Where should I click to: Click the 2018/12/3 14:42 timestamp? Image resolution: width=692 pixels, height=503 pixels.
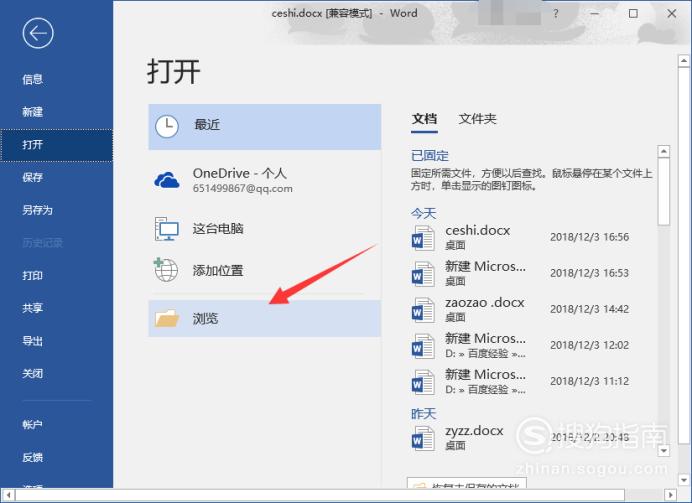pyautogui.click(x=590, y=309)
